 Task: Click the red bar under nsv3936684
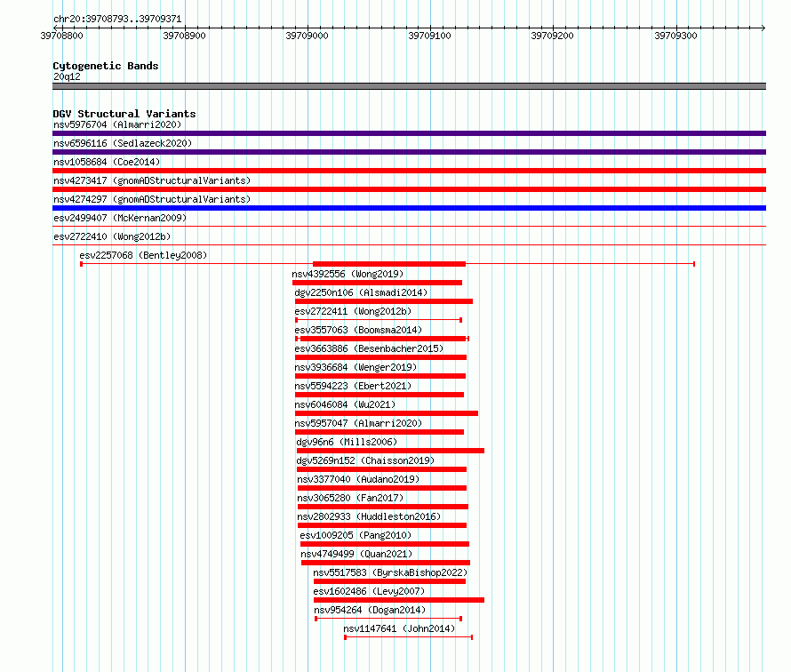(380, 376)
